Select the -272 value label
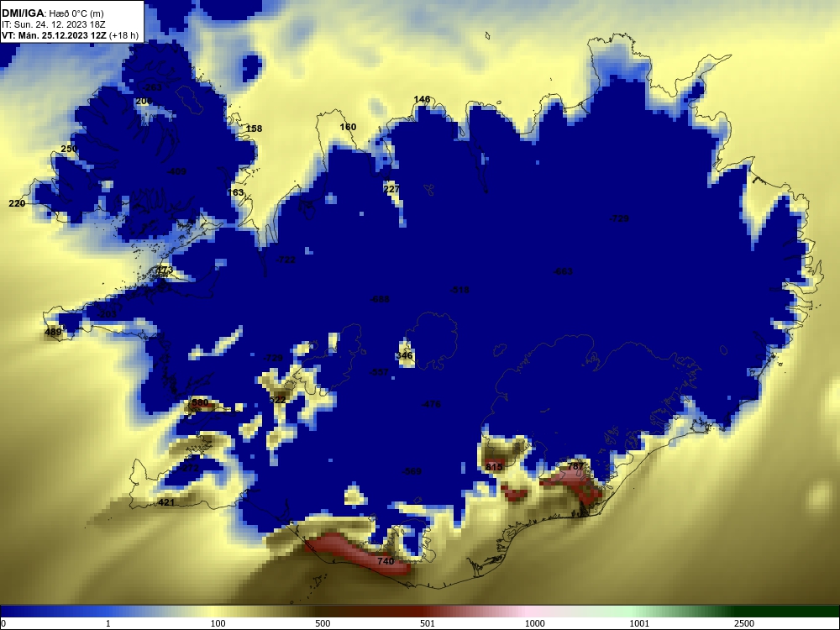Image resolution: width=840 pixels, height=630 pixels. point(189,468)
